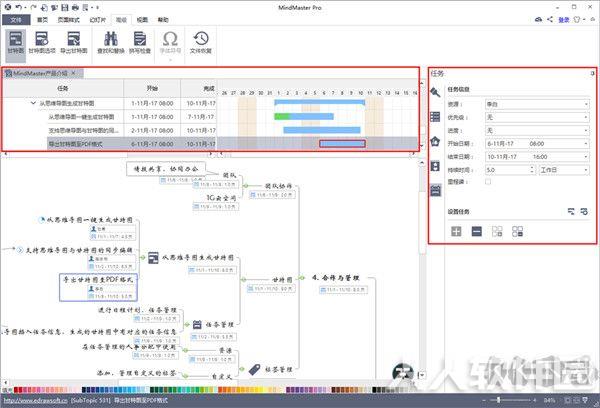Image resolution: width=600 pixels, height=408 pixels.
Task: Click the zoom slider handle in status bar
Action: pos(498,400)
